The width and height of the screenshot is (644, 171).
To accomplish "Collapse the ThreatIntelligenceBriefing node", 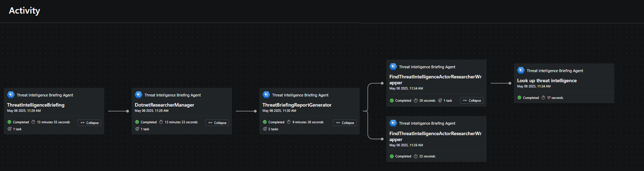I will pyautogui.click(x=89, y=123).
